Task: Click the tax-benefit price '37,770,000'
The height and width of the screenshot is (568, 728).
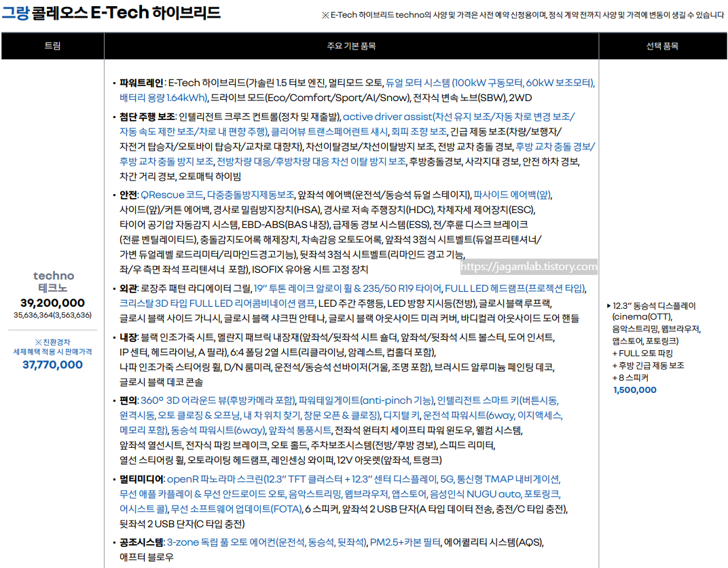Action: (x=52, y=364)
